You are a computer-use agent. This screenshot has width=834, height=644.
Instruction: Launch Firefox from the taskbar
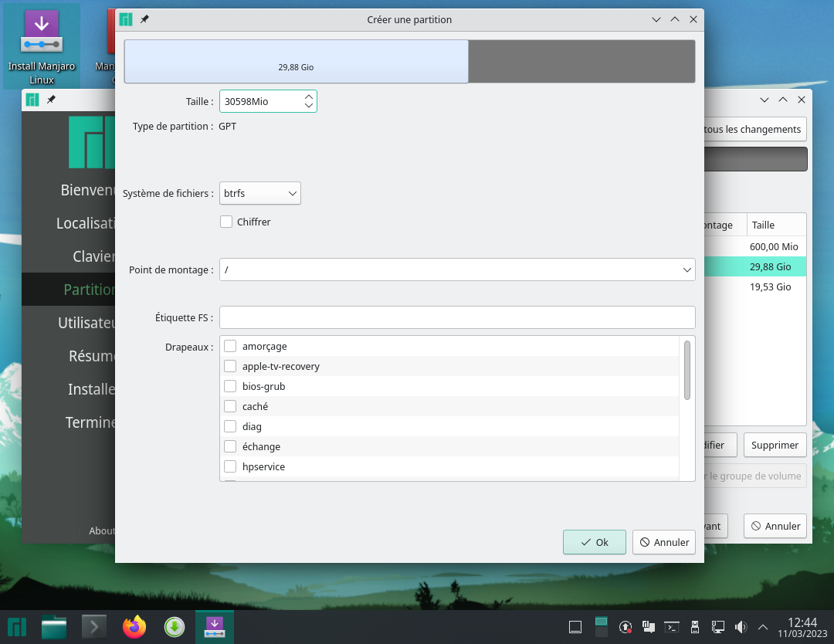point(134,627)
